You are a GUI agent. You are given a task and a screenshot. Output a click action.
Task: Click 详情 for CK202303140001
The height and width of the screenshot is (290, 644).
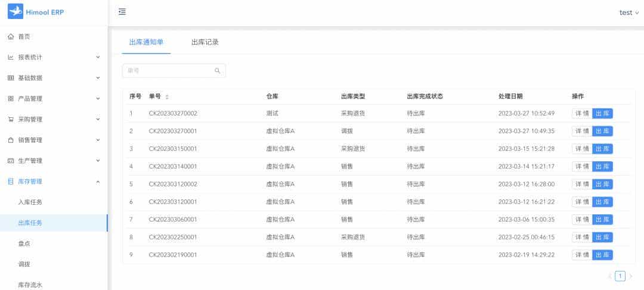point(582,167)
